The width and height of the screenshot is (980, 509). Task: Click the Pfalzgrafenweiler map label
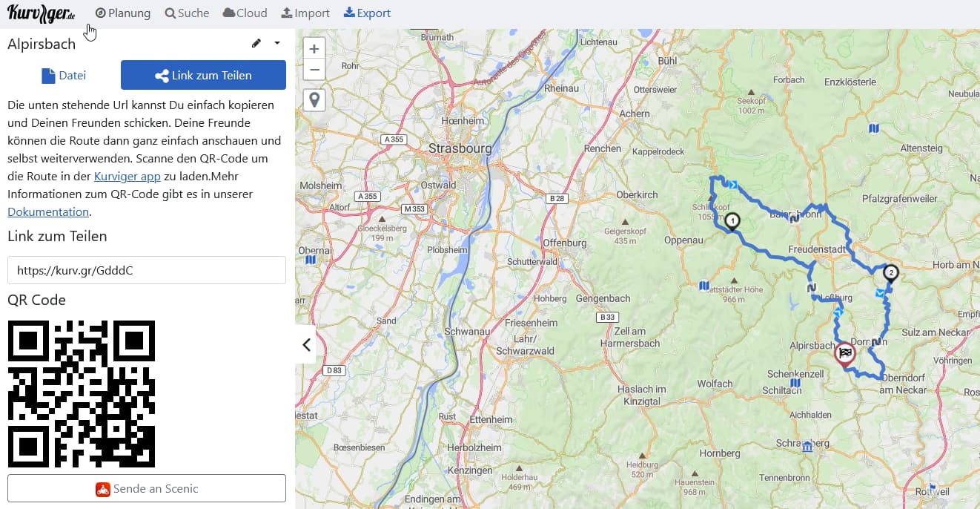tap(900, 199)
